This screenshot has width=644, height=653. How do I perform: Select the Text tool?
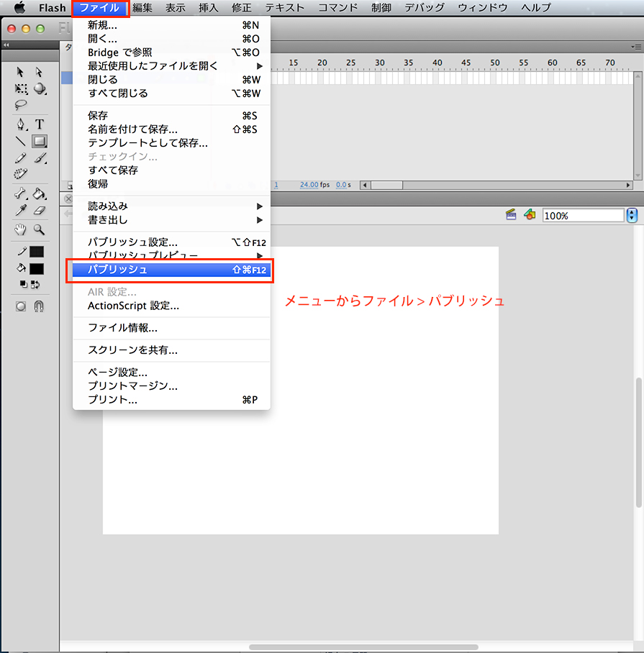coord(40,124)
